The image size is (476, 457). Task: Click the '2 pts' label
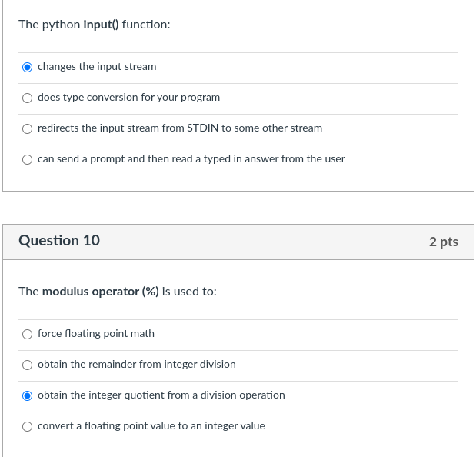pos(444,242)
